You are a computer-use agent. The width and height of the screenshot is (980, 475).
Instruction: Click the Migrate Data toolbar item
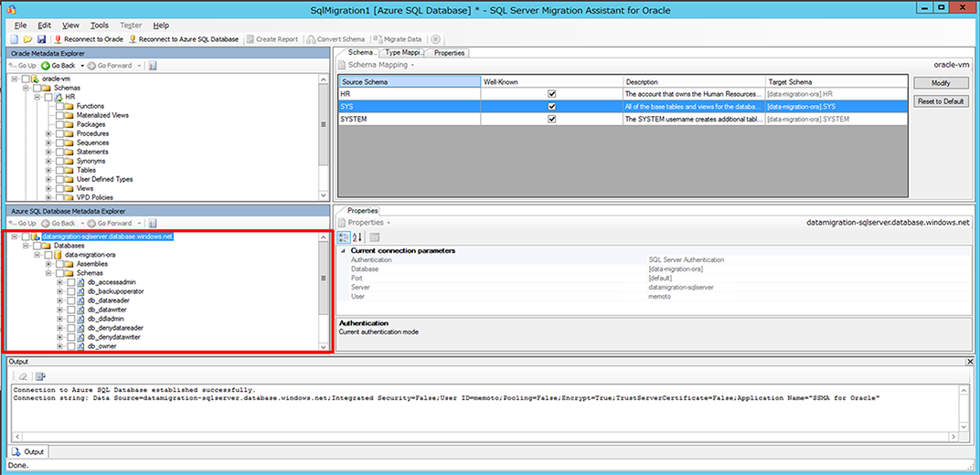click(x=398, y=38)
